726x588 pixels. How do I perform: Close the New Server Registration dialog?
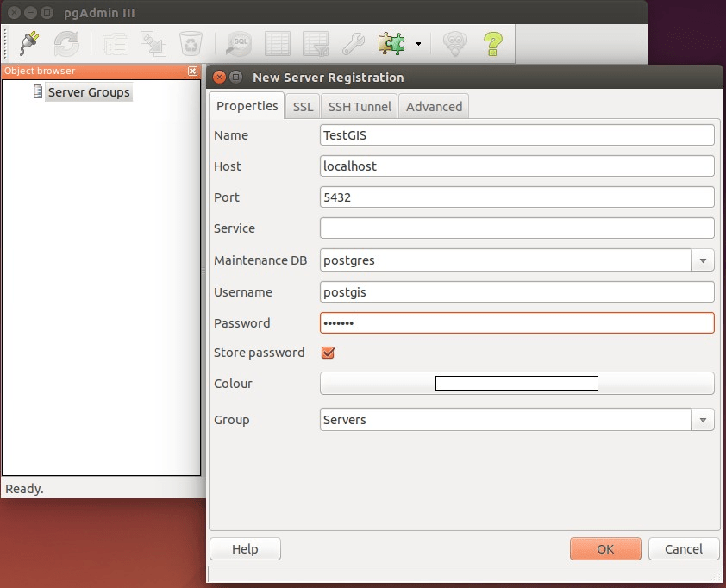click(x=220, y=77)
